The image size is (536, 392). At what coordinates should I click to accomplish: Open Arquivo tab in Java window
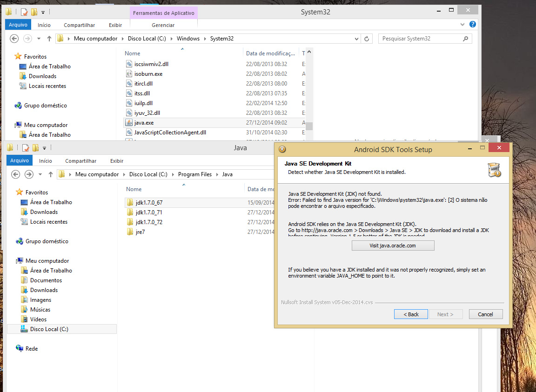(x=20, y=160)
